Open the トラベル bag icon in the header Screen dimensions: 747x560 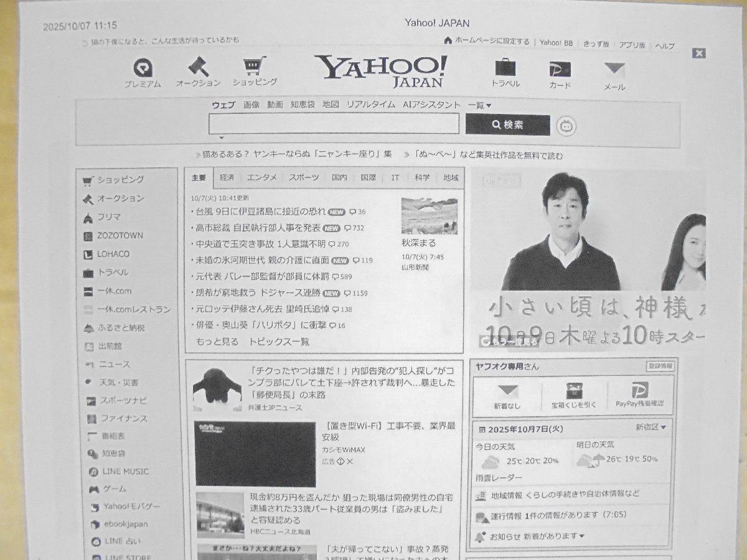(x=507, y=68)
